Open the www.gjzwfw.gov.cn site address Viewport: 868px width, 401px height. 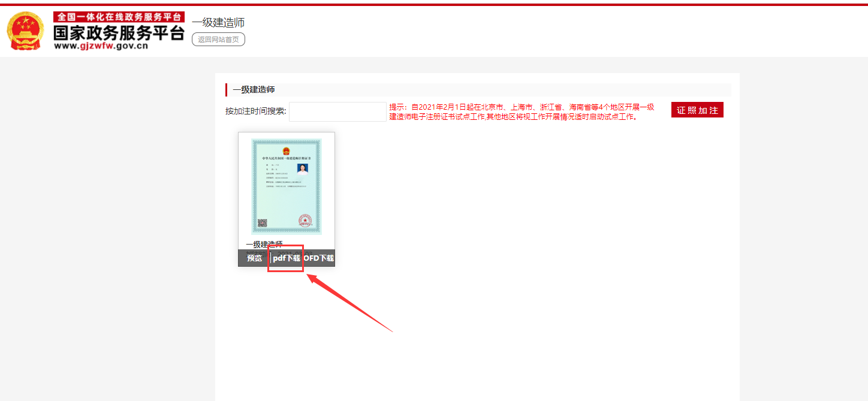point(101,46)
